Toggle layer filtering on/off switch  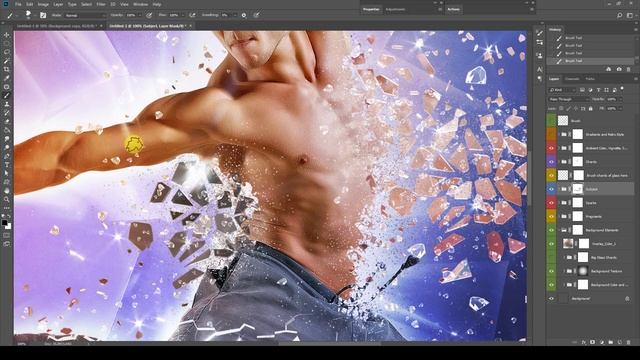(622, 88)
